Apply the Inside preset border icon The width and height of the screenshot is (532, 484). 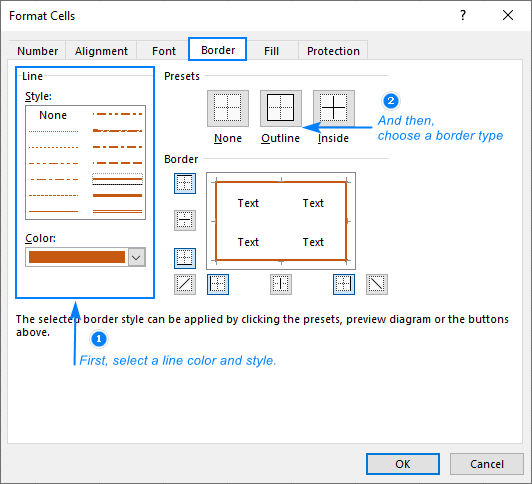coord(334,108)
